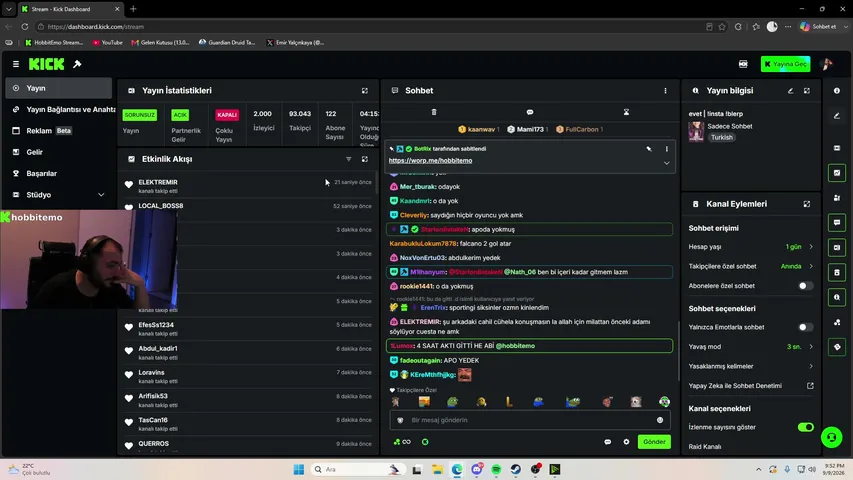Viewport: 853px width, 480px height.
Task: Click the Windows Start button in taskbar
Action: coord(299,470)
